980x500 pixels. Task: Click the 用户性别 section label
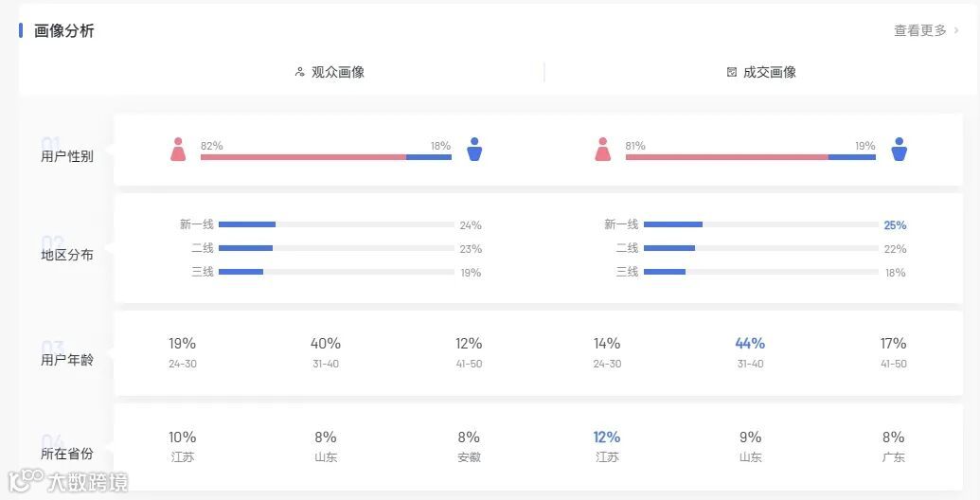[x=67, y=156]
